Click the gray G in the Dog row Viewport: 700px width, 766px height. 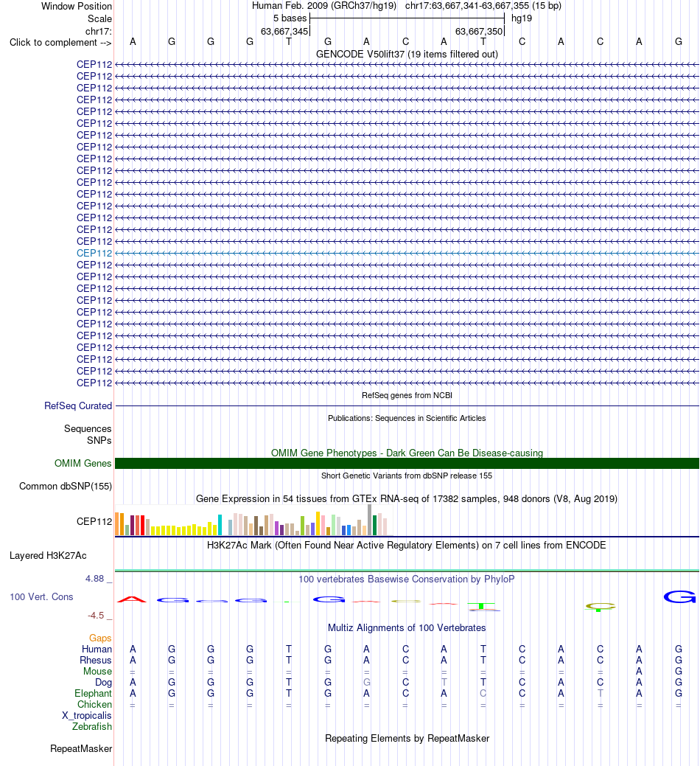[x=367, y=683]
